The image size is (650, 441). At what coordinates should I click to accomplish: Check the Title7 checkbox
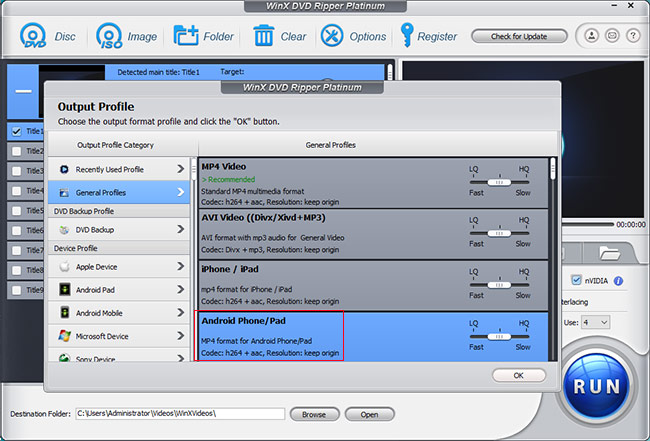pos(17,250)
